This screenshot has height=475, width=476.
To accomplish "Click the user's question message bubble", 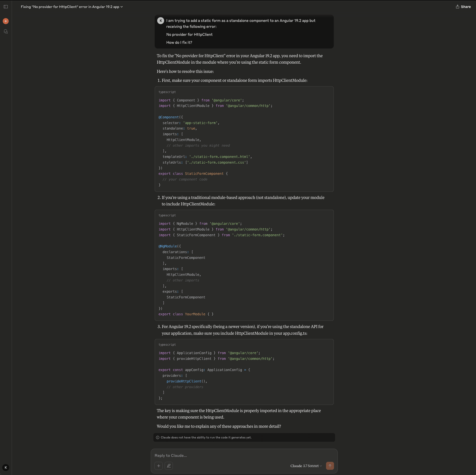I will click(x=244, y=32).
